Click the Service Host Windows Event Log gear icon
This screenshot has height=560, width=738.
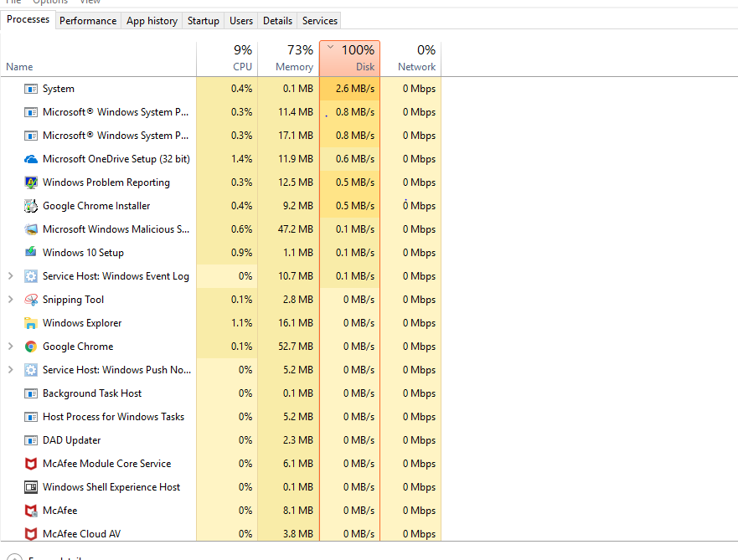31,276
